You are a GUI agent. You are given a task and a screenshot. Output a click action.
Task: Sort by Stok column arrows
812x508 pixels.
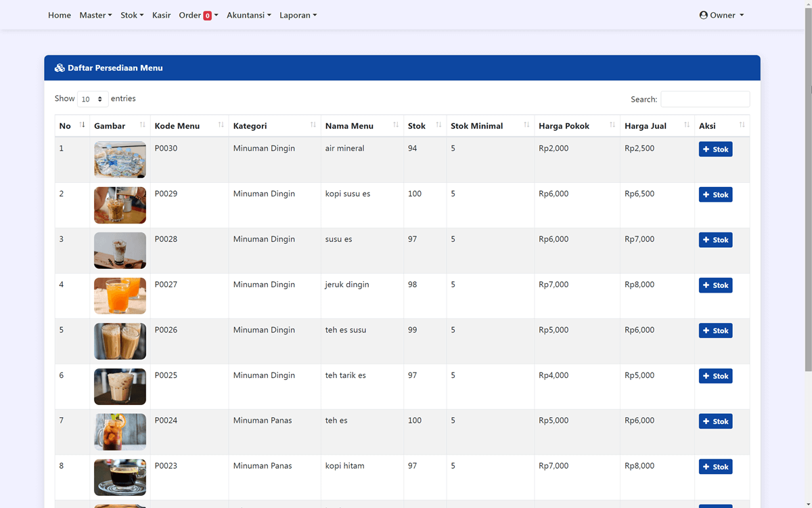click(438, 125)
